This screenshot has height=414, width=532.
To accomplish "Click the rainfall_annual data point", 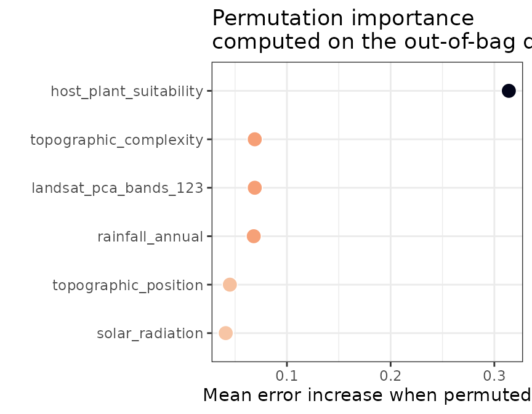I will pos(254,236).
